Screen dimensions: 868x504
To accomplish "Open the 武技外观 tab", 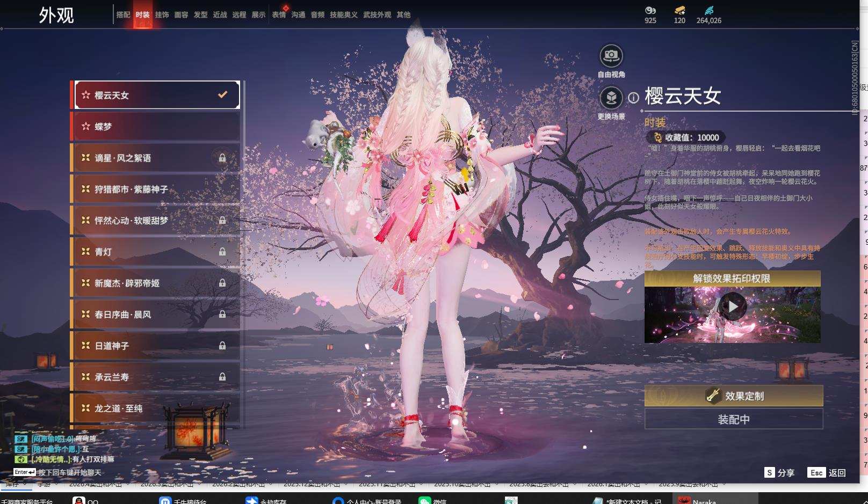I will (378, 15).
